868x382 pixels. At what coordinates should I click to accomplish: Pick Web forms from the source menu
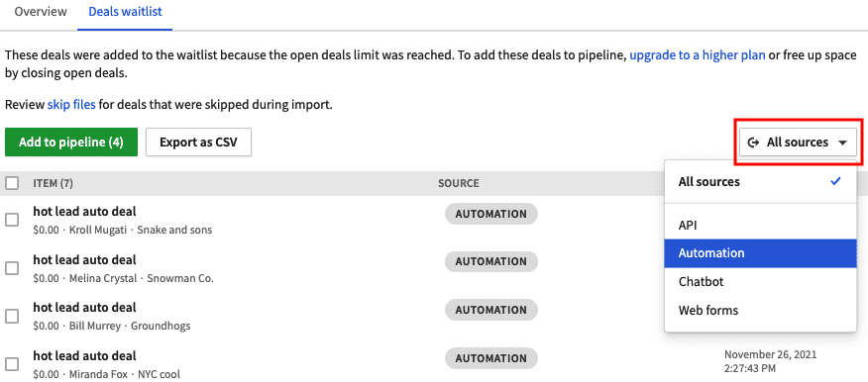[x=761, y=310]
